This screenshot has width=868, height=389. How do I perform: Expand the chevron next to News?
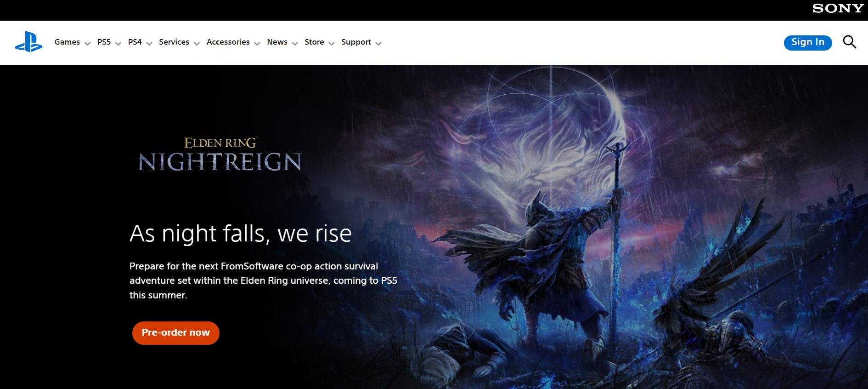[x=295, y=44]
